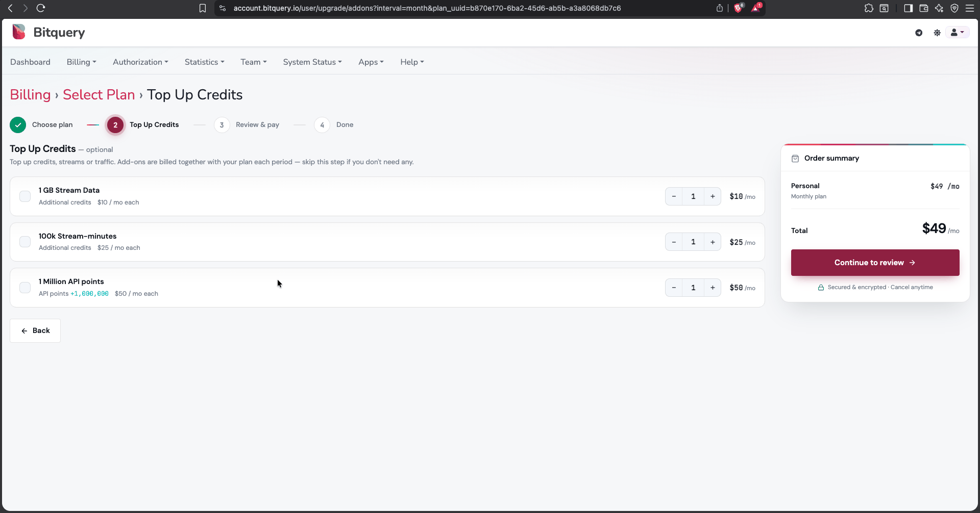Screen dimensions: 980x513
Task: Open the user account avatar menu
Action: click(957, 33)
